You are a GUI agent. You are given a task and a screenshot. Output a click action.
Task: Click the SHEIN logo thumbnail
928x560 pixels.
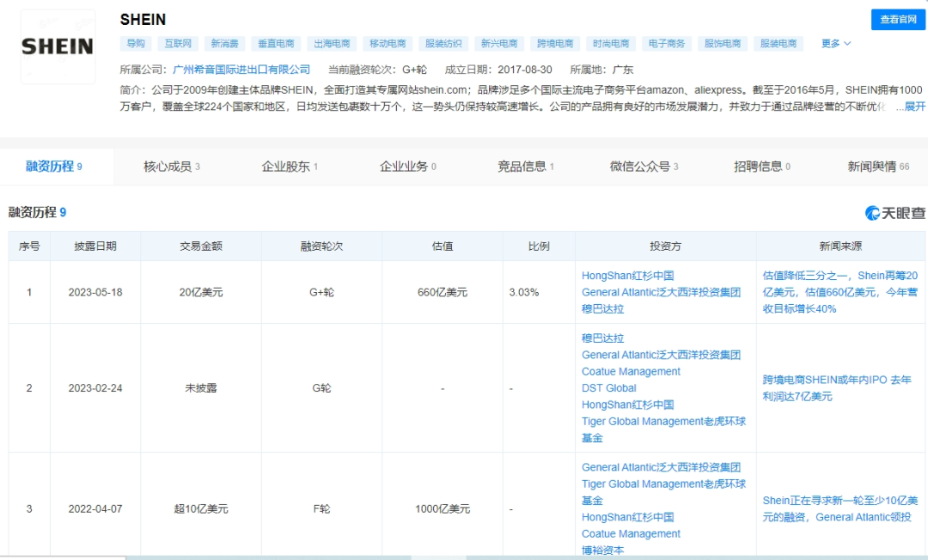coord(58,46)
